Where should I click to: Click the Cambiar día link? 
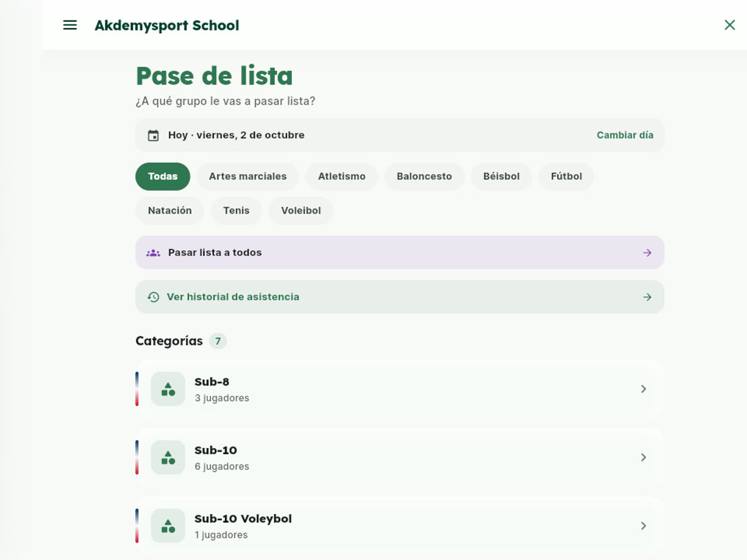625,135
